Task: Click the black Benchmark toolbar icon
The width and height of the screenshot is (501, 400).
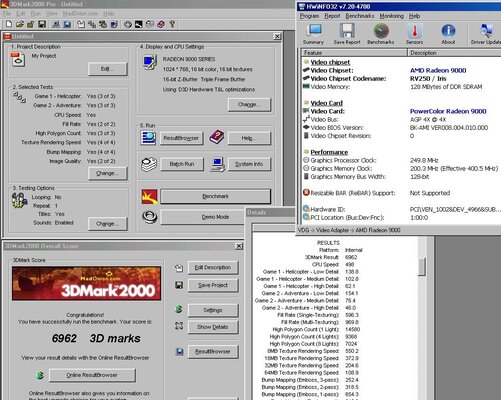Action: pos(139,24)
